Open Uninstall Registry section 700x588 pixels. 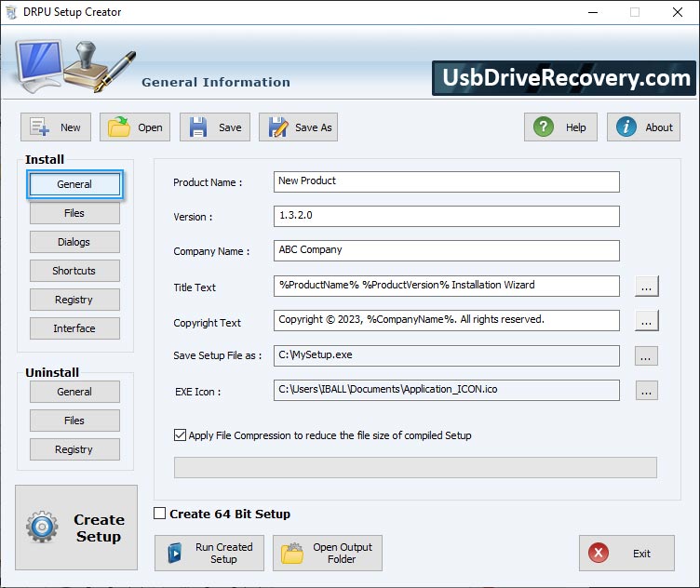pos(74,449)
